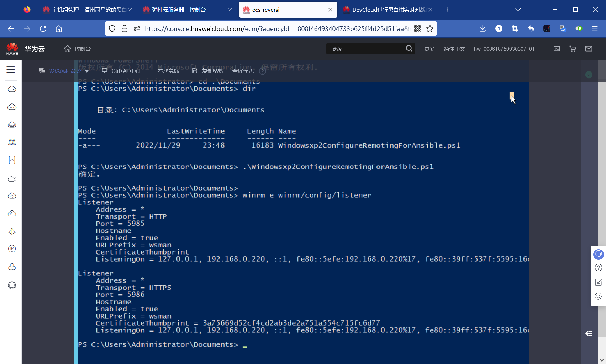Click the crop screenshot extension icon
Viewport: 606px width, 364px height.
pyautogui.click(x=515, y=28)
